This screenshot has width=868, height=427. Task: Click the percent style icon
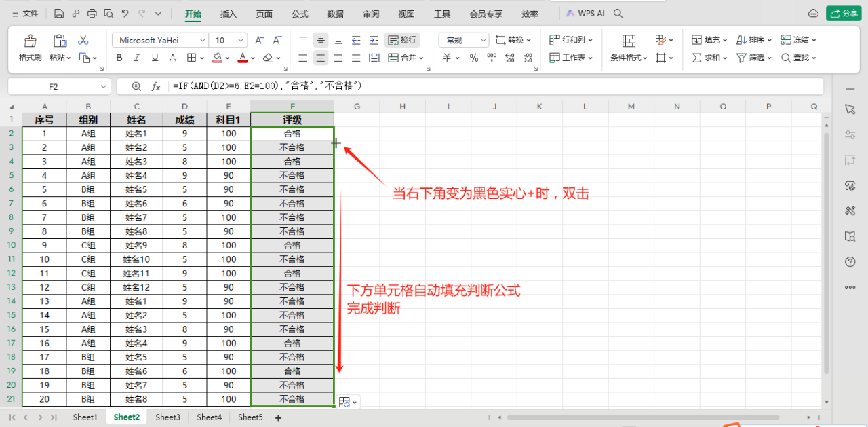coord(474,58)
